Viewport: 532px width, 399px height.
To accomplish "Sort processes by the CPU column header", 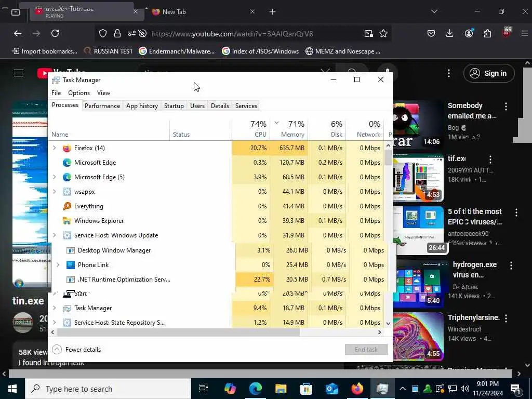I will click(251, 129).
